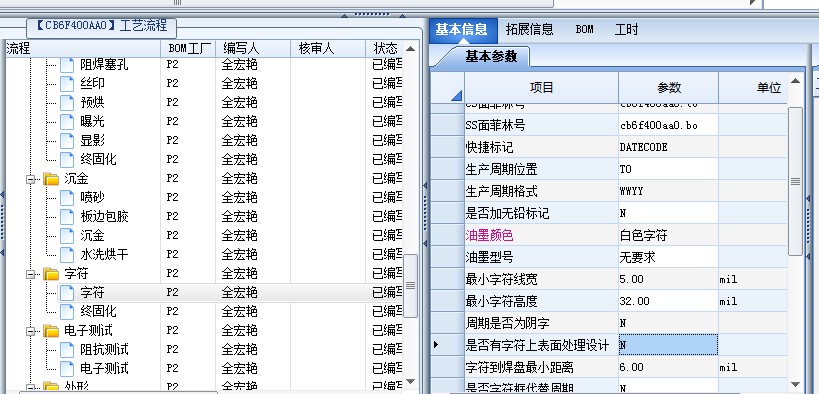Click parameter grid scrollbar up arrow
The image size is (819, 394).
tap(795, 80)
